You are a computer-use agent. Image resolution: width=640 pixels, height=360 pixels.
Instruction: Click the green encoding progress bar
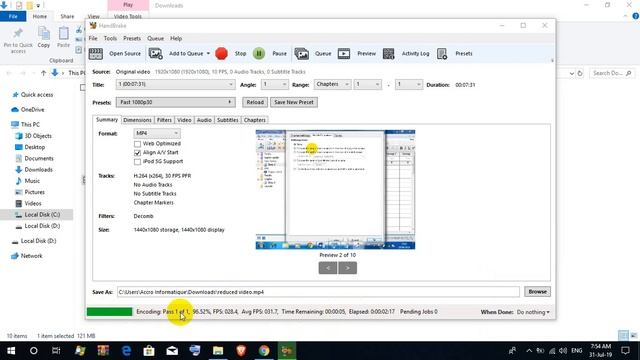[109, 312]
